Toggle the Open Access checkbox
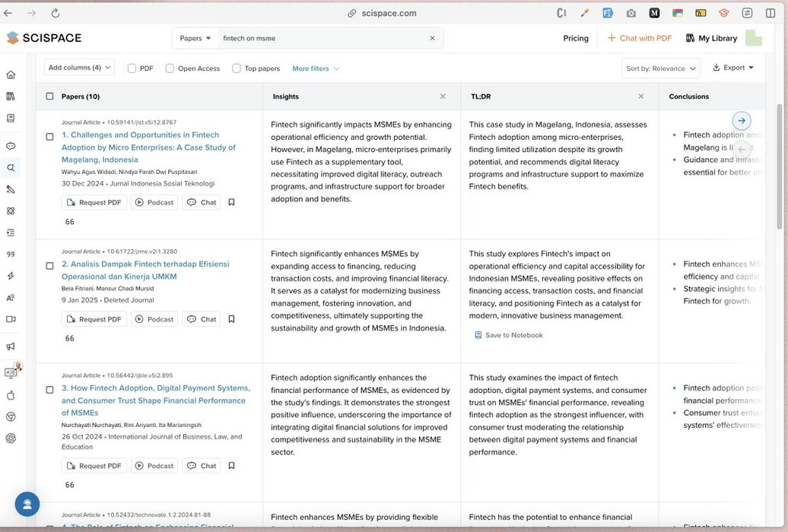Image resolution: width=788 pixels, height=532 pixels. pos(170,68)
